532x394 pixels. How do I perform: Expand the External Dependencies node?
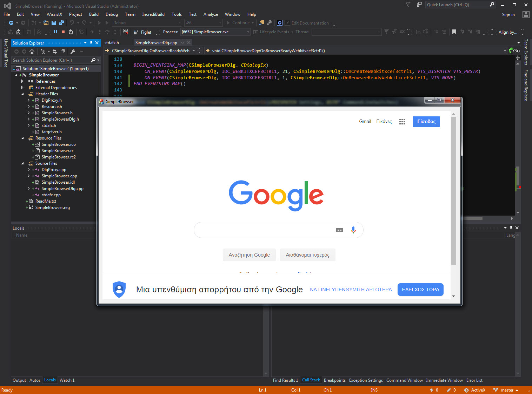click(22, 88)
